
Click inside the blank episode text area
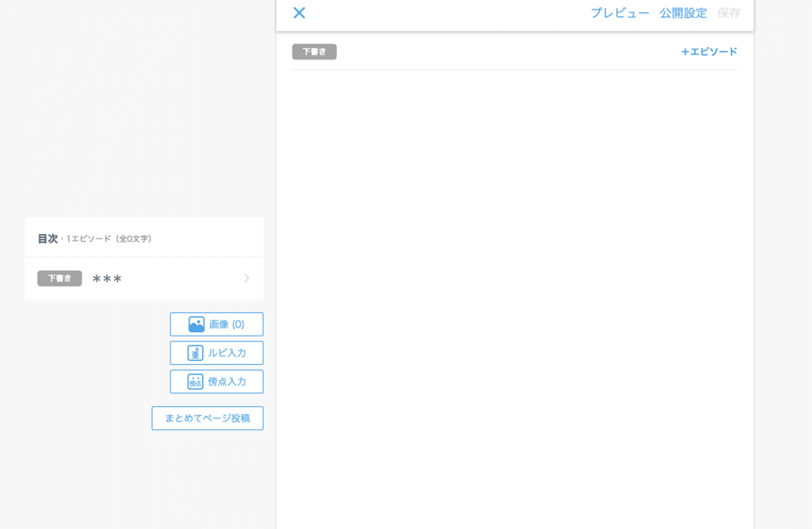click(x=514, y=244)
